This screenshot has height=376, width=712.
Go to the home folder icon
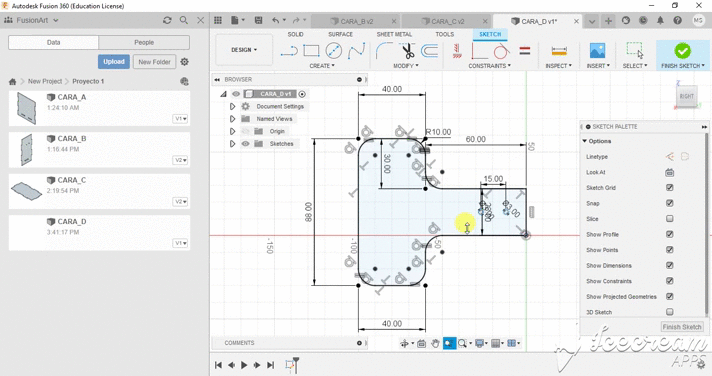(x=12, y=81)
